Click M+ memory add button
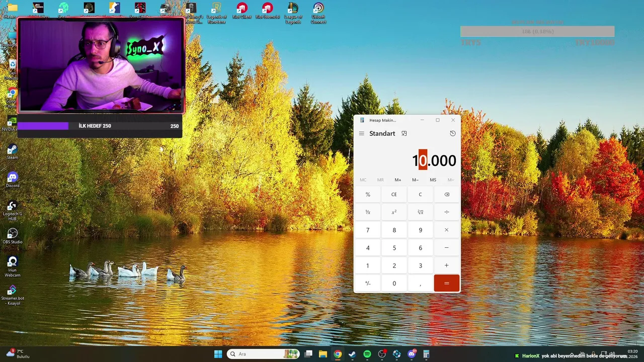Screen dimensions: 644x362 [398, 180]
